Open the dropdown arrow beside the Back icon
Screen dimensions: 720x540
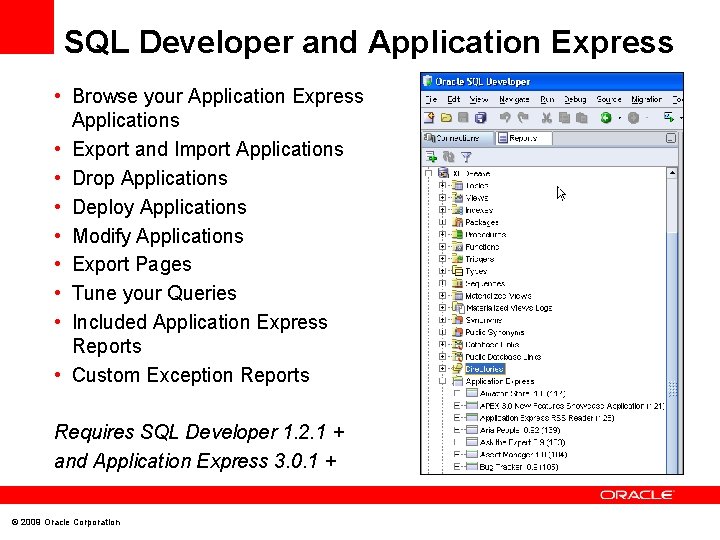tap(619, 118)
